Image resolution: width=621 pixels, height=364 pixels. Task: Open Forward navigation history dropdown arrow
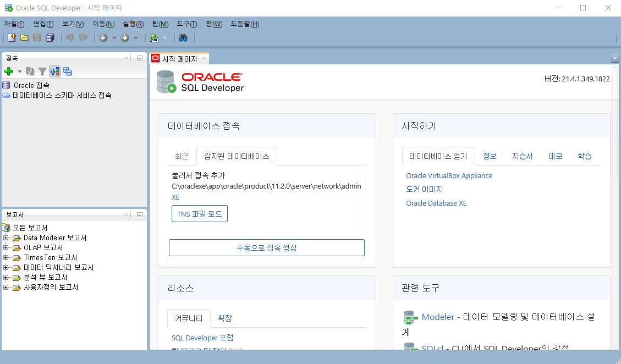pos(135,38)
